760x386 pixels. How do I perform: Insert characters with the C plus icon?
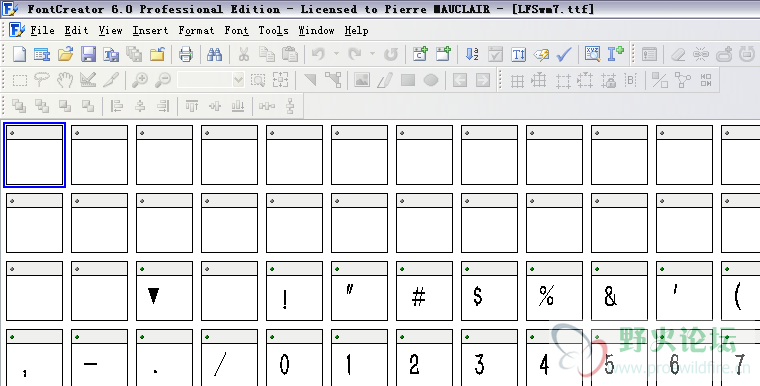coord(420,54)
